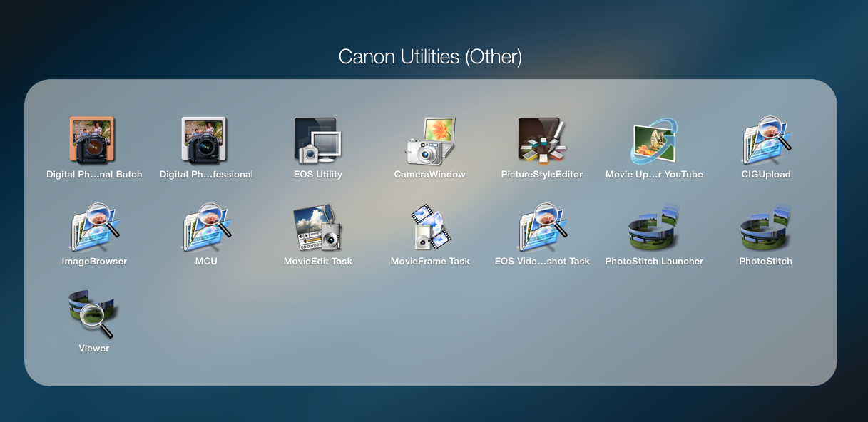
Task: Launch ImageBrowser application
Action: [x=93, y=227]
